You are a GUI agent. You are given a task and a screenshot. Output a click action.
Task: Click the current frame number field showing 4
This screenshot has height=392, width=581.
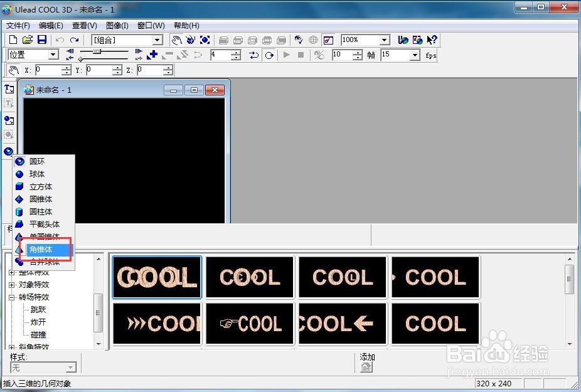[x=221, y=55]
